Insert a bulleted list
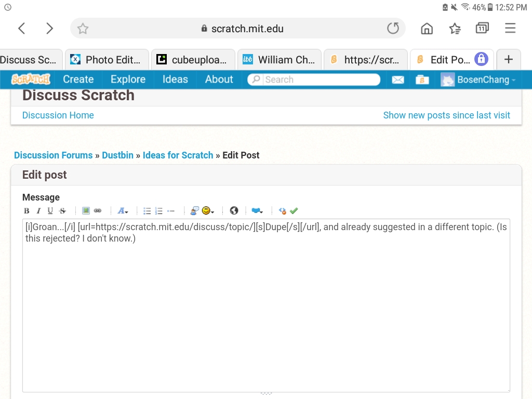This screenshot has height=399, width=532. pos(147,210)
